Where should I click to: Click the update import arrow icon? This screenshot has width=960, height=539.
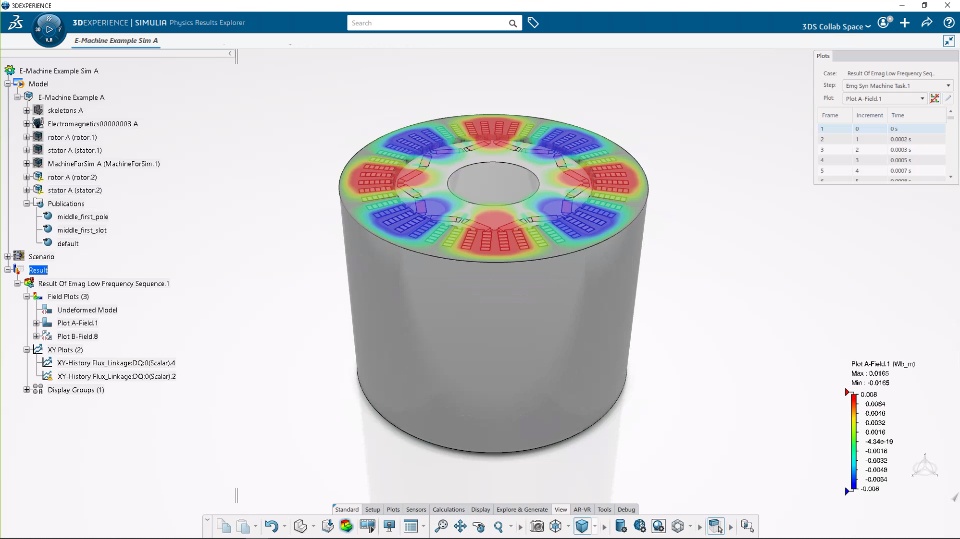(328, 526)
